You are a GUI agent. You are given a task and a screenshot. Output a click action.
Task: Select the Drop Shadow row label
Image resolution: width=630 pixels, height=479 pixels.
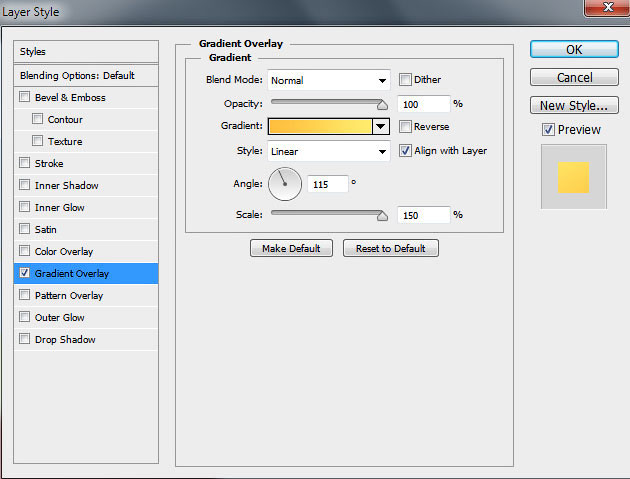click(65, 340)
